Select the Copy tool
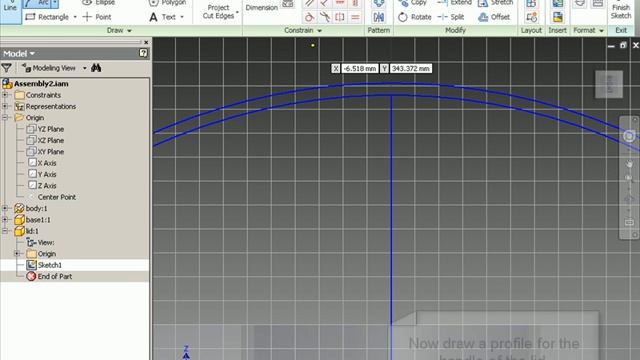Viewport: 640px width, 360px height. point(412,3)
